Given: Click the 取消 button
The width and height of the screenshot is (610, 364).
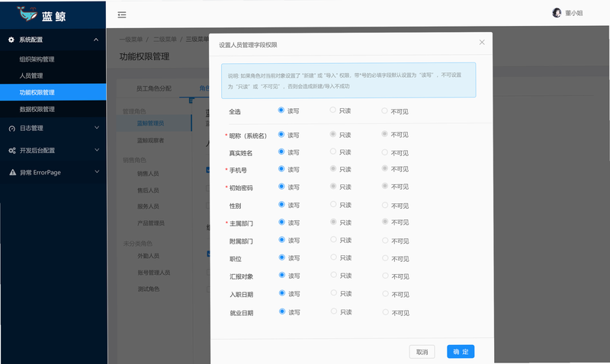Looking at the screenshot, I should 422,352.
